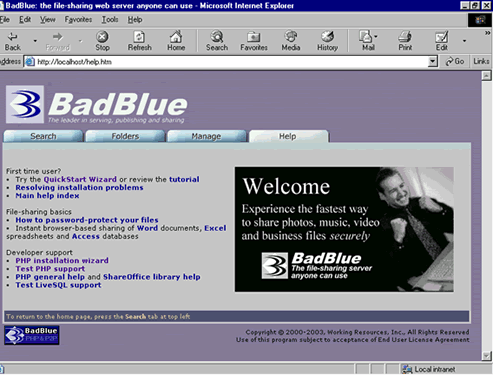Image resolution: width=500 pixels, height=375 pixels.
Task: Click the scrollbar up arrow
Action: 486,76
